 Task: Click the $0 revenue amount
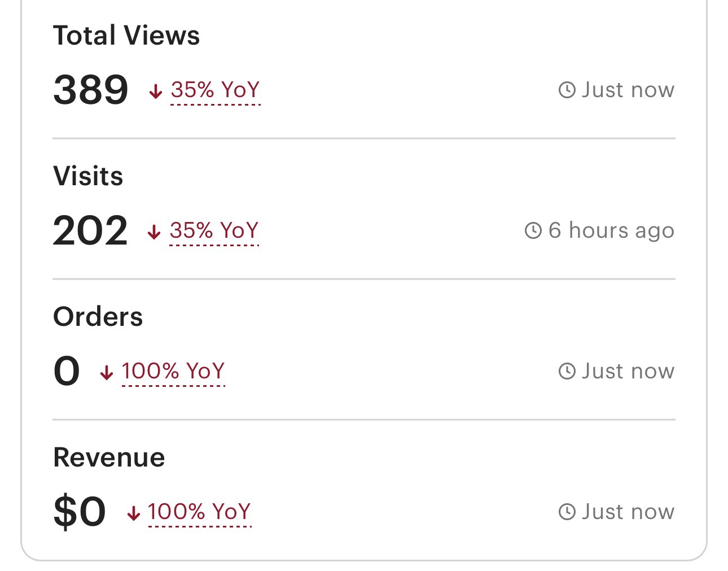80,512
